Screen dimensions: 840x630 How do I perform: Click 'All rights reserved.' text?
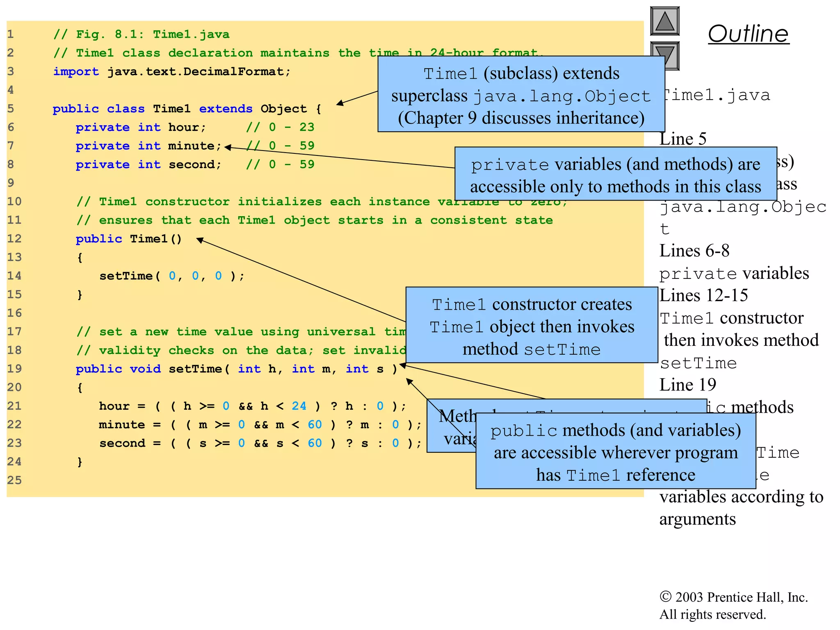pos(713,614)
